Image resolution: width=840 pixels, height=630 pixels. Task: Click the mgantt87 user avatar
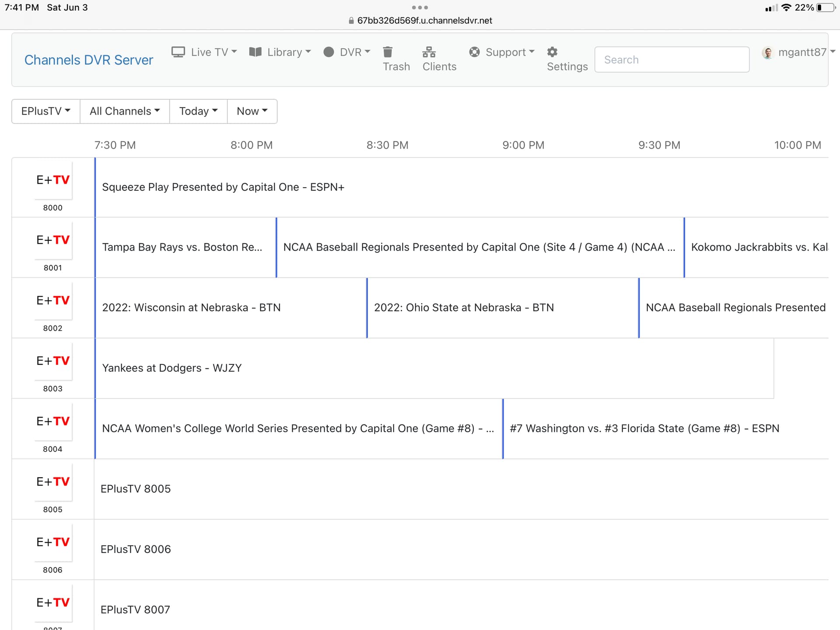768,53
